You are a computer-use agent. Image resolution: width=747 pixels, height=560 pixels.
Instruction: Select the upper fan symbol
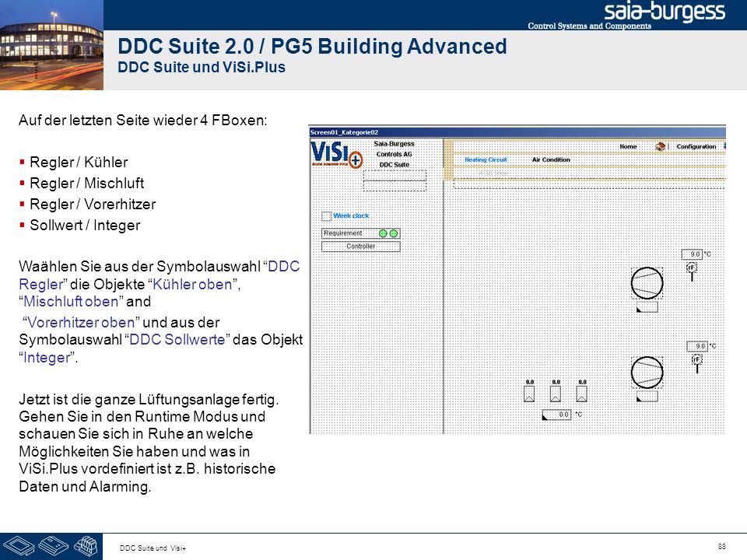(647, 283)
